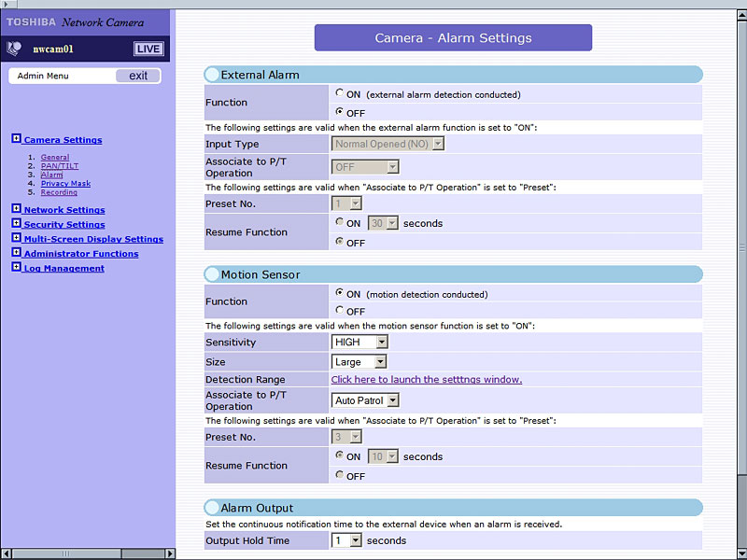Viewport: 747px width, 560px height.
Task: Expand the Security Settings plus icon
Action: (17, 224)
